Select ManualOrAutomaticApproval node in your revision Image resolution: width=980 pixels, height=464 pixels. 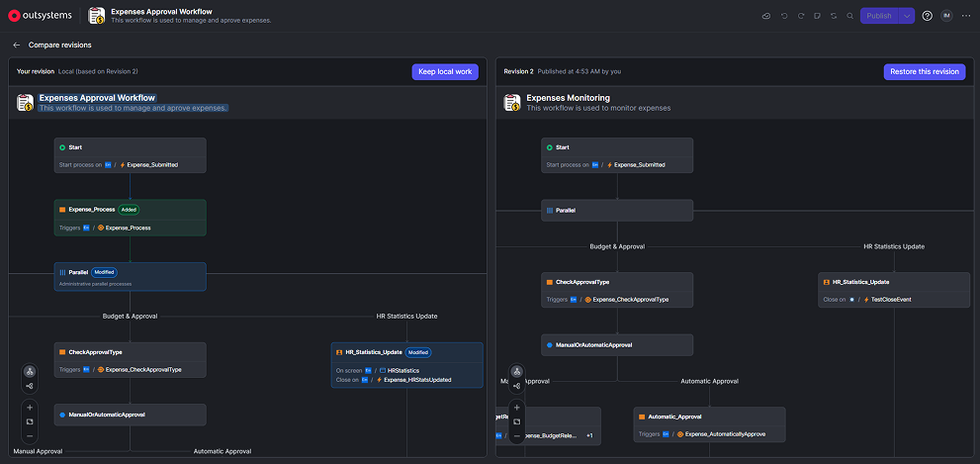130,415
